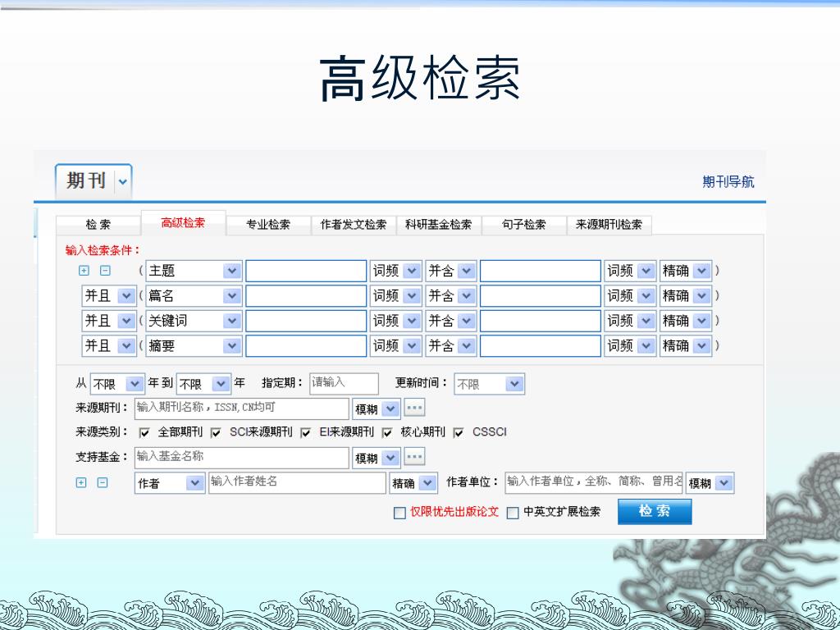The image size is (840, 630).
Task: Open the 支持基金 browse (…) button
Action: 414,457
